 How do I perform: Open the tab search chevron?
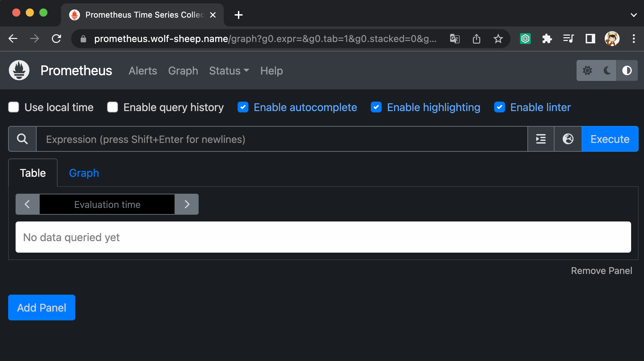[x=633, y=15]
